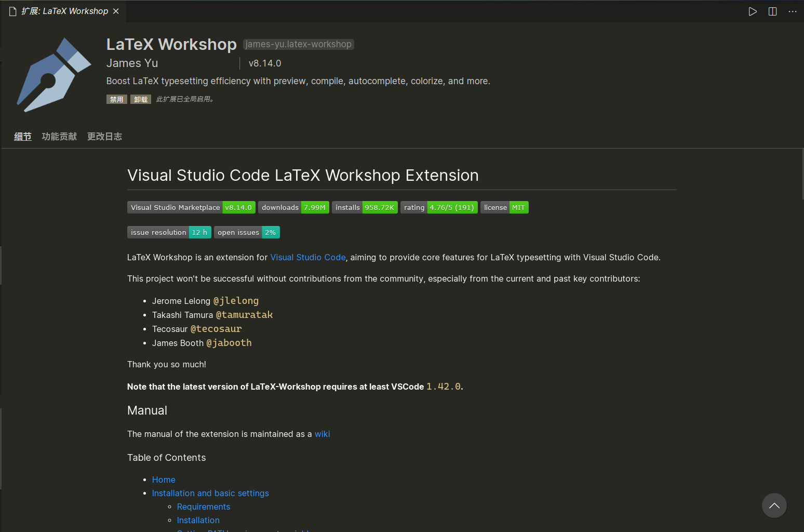The height and width of the screenshot is (532, 804).
Task: Click the scroll-to-top arrow button
Action: click(774, 506)
